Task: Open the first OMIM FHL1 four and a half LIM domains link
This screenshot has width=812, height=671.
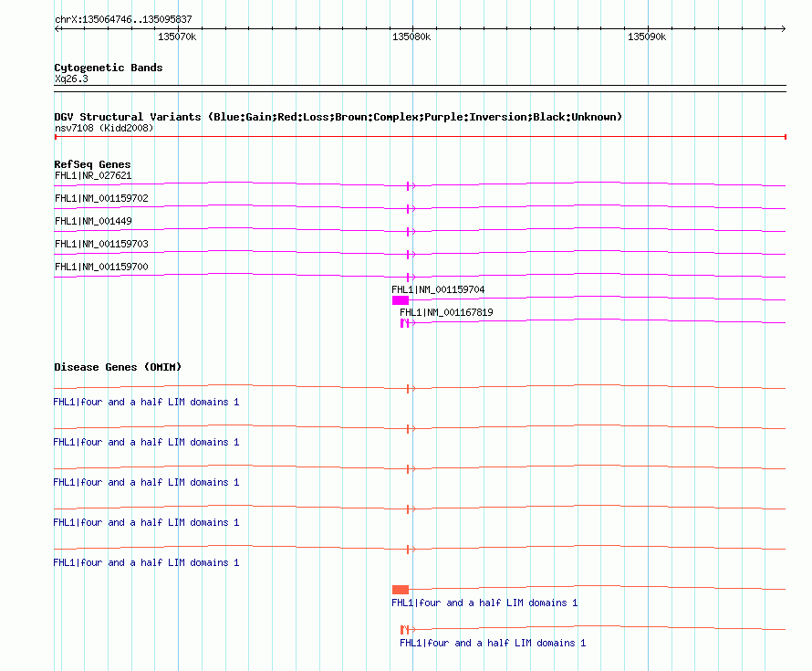Action: [x=146, y=402]
